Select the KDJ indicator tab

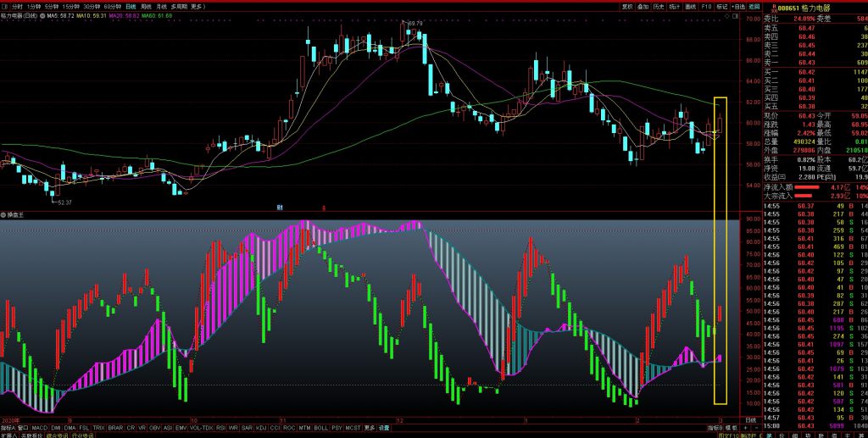(x=260, y=428)
